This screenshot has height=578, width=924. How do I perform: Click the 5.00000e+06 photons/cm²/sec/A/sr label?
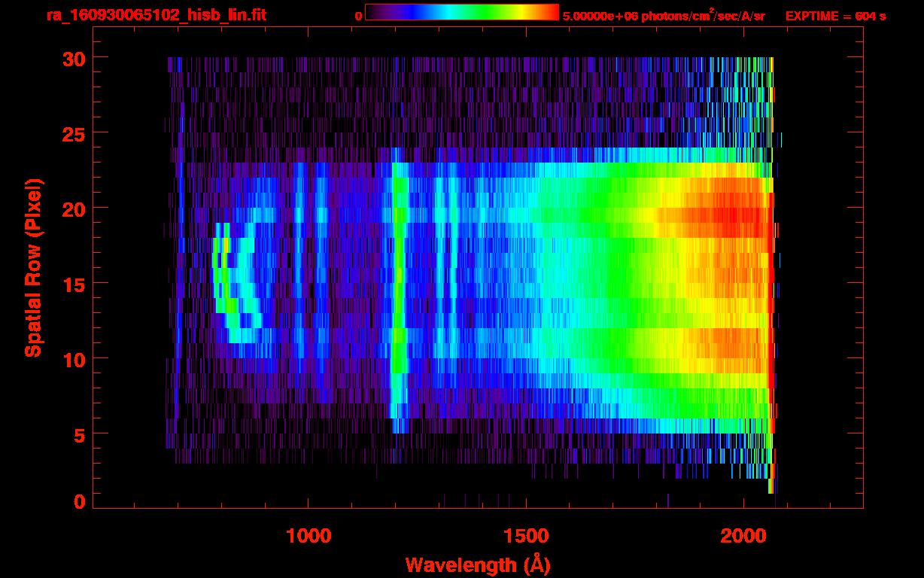point(663,15)
